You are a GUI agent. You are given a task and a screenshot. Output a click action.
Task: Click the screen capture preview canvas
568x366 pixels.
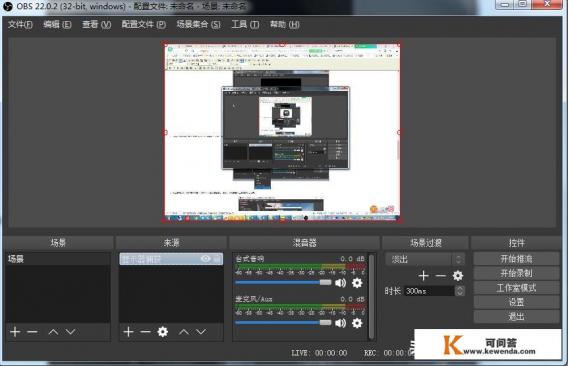[282, 133]
